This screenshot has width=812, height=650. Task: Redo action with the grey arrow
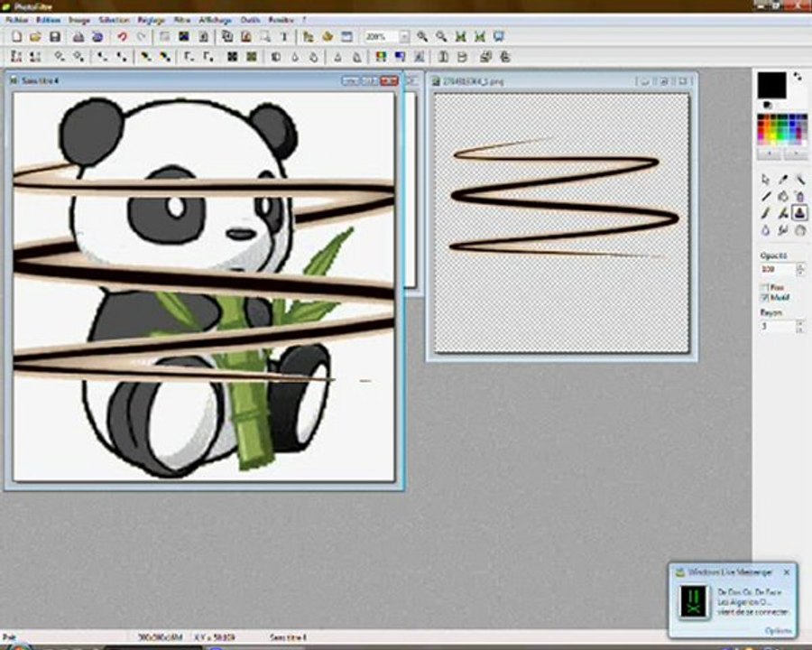142,37
